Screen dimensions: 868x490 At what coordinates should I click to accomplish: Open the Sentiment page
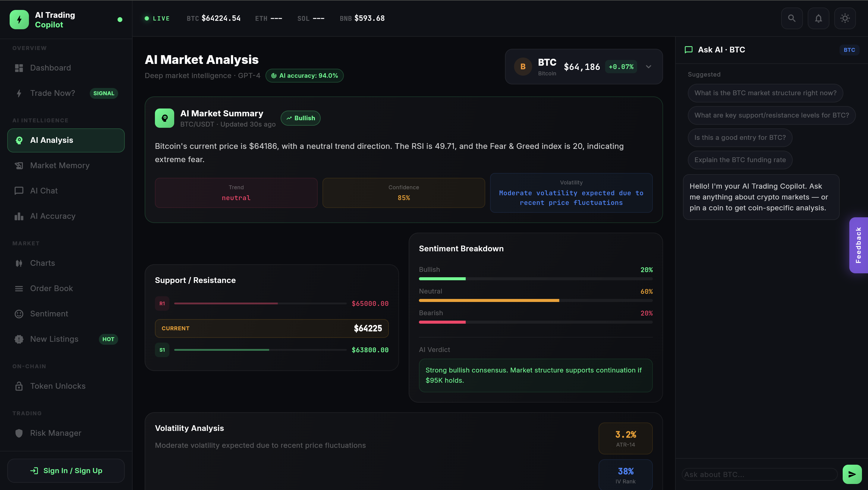66,314
